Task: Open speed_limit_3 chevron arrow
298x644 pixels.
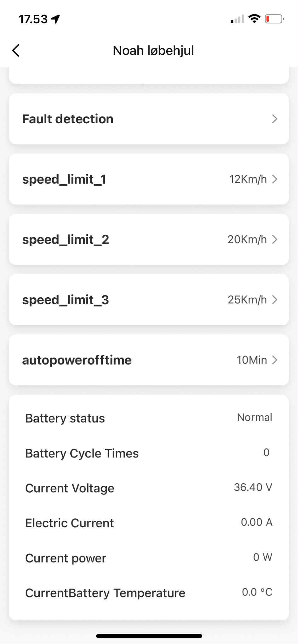Action: [x=275, y=300]
